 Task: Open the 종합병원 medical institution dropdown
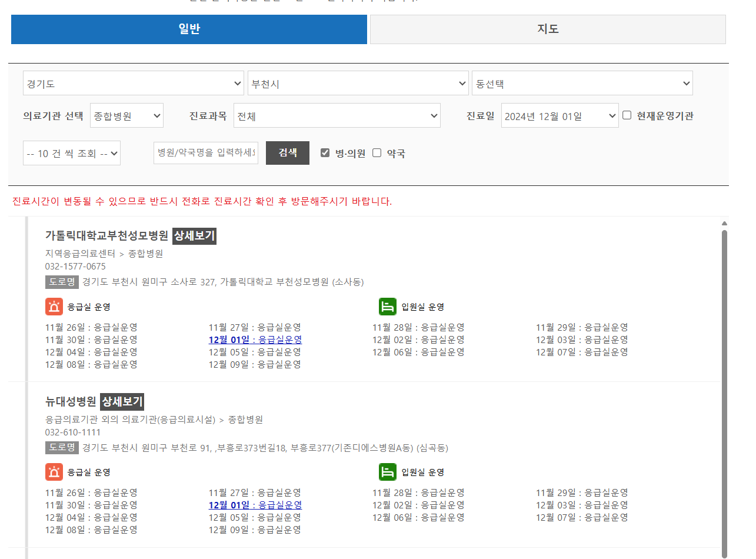126,115
